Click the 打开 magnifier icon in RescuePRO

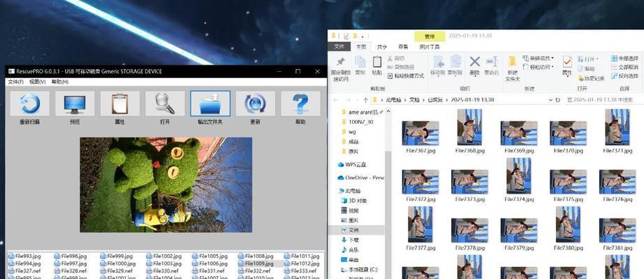165,103
